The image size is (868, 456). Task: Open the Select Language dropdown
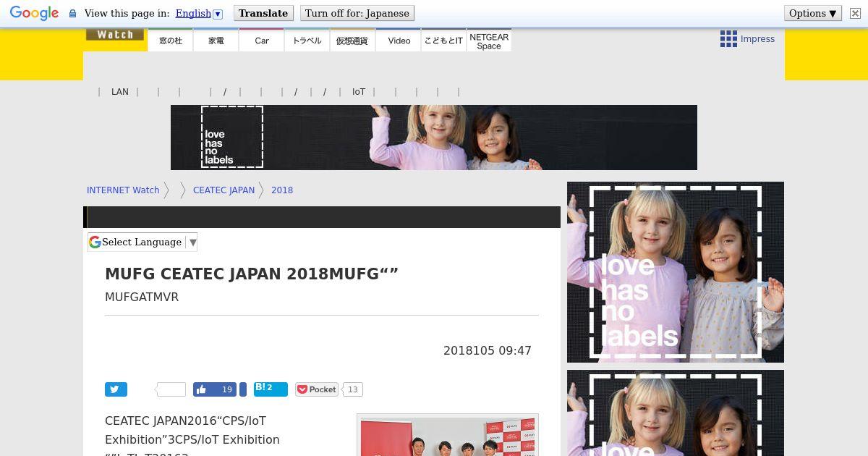[142, 242]
